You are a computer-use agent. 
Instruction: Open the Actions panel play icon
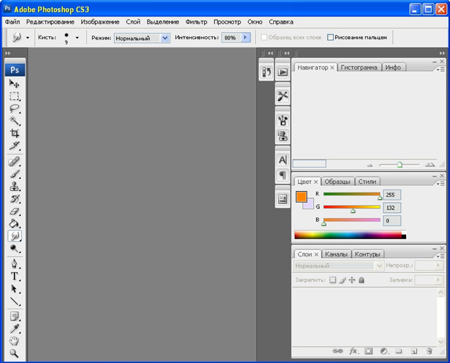tap(283, 72)
